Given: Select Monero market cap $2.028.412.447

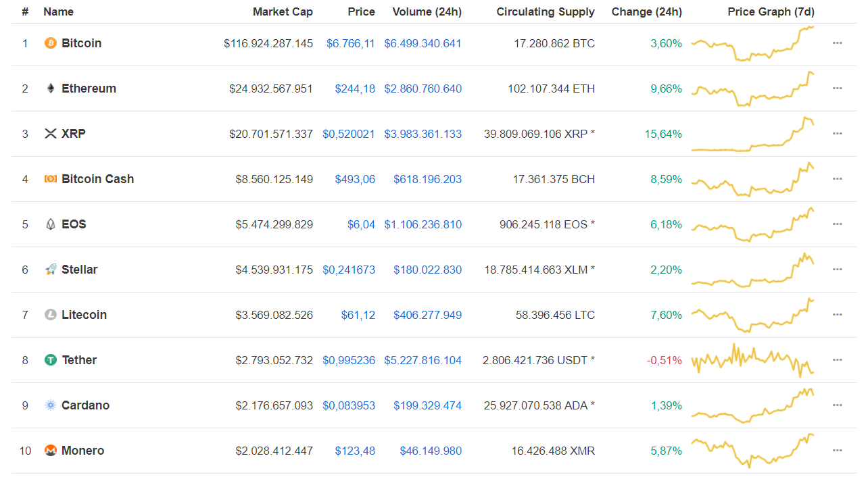Looking at the screenshot, I should pos(274,451).
